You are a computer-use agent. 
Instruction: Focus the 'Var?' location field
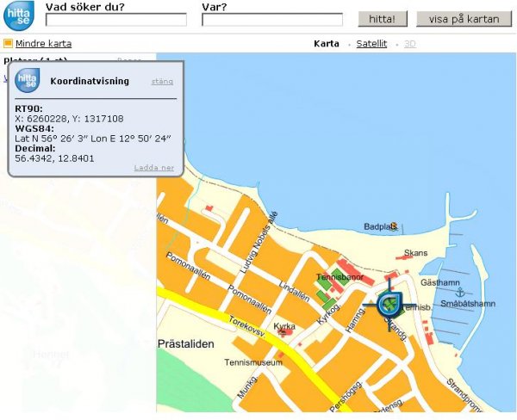pos(272,20)
